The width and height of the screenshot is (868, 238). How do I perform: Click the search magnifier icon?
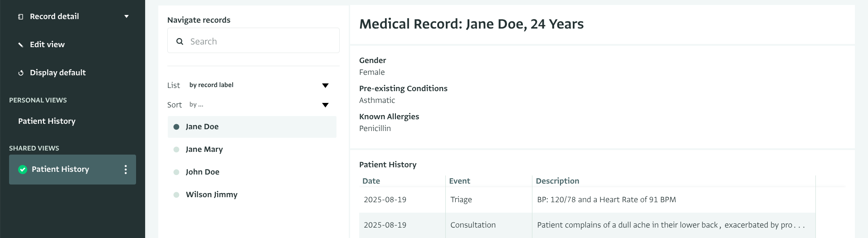pyautogui.click(x=180, y=41)
